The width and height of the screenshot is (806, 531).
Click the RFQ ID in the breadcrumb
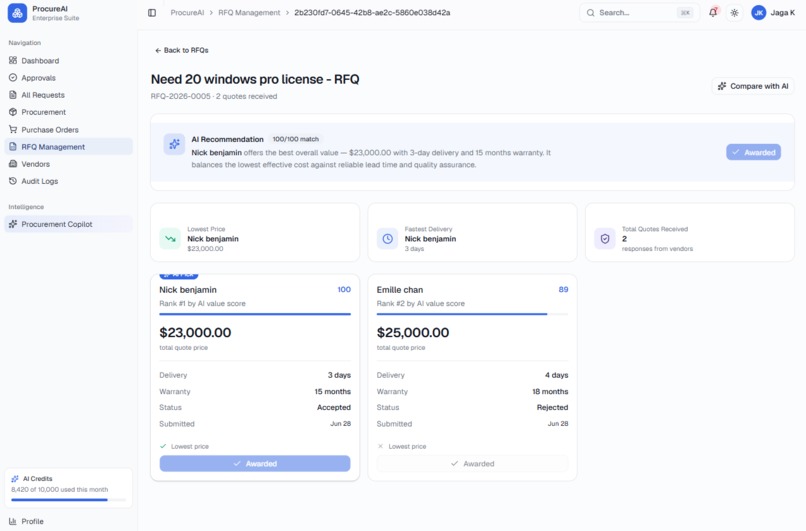coord(372,13)
